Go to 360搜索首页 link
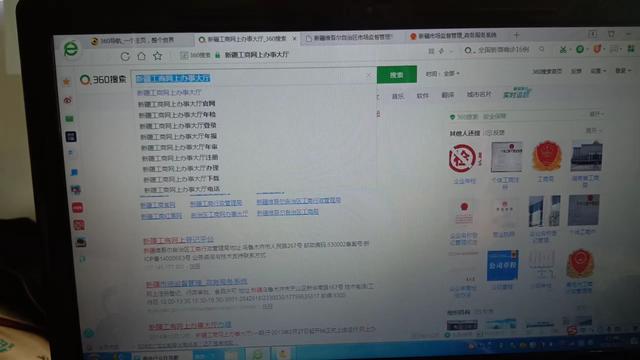 [547, 72]
